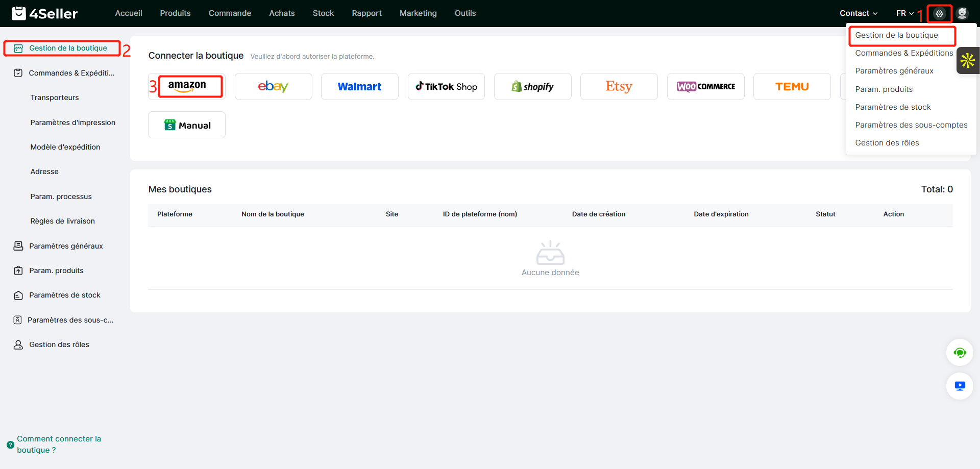Choose the TikTok Shop platform

pyautogui.click(x=446, y=86)
